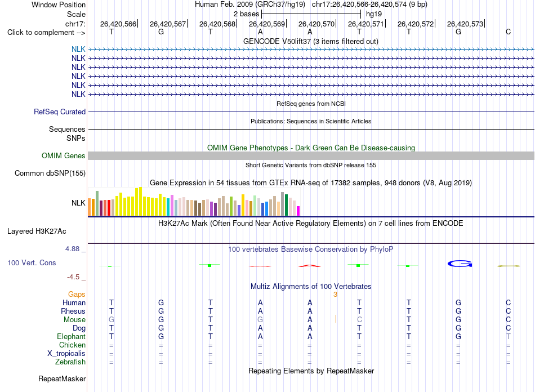Open the OMIM Gene Phenotypes track title
The image size is (535, 392).
(x=311, y=148)
